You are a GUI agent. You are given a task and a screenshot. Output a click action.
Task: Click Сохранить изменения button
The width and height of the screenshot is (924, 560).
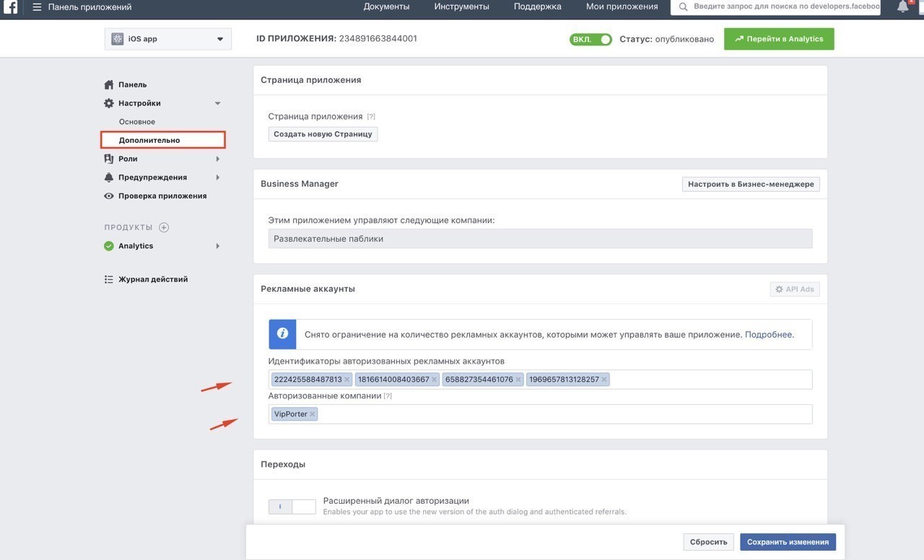pyautogui.click(x=788, y=542)
